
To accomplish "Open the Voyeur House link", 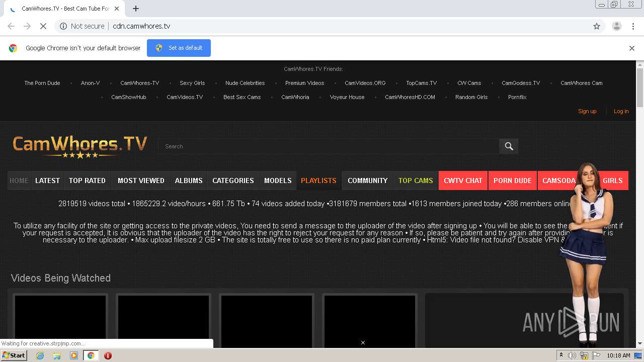I will click(347, 97).
